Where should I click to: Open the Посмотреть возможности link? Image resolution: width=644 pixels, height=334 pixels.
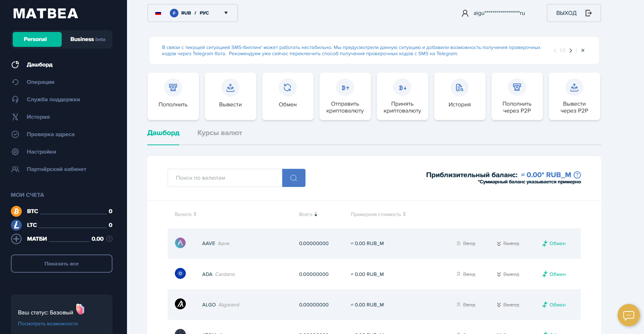(48, 323)
